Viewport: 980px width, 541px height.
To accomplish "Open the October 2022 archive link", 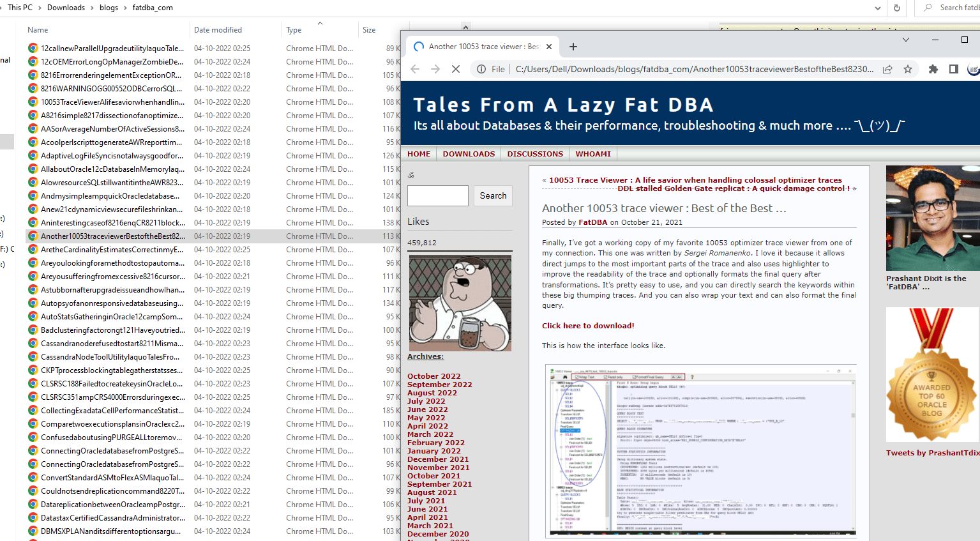I will (434, 376).
